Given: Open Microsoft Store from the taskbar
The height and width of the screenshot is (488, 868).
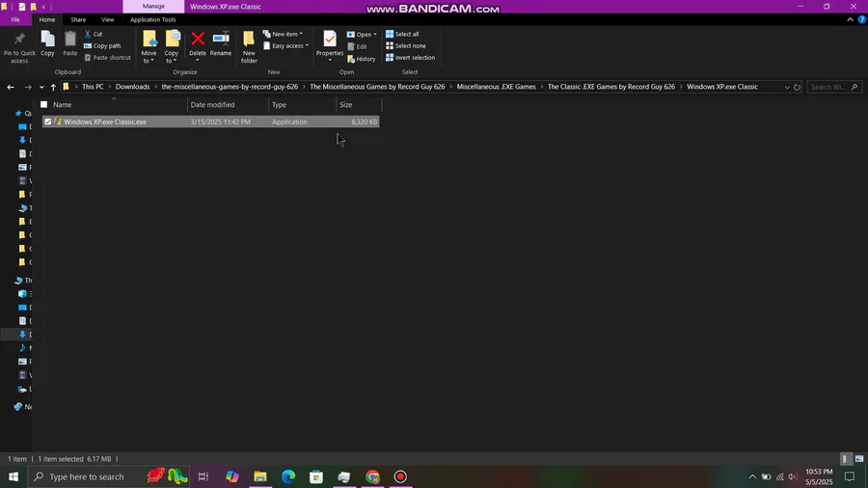Looking at the screenshot, I should click(x=316, y=476).
